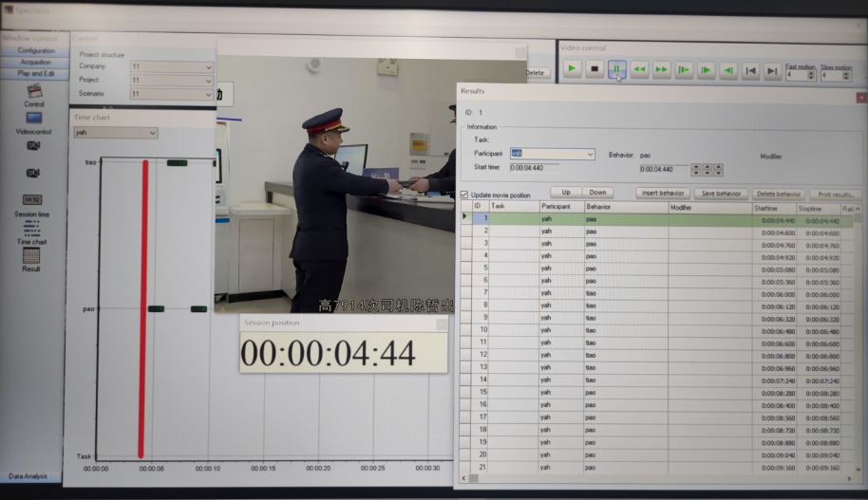Viewport: 868px width, 500px height.
Task: Click the fast-forward double-arrow button
Action: [x=661, y=69]
